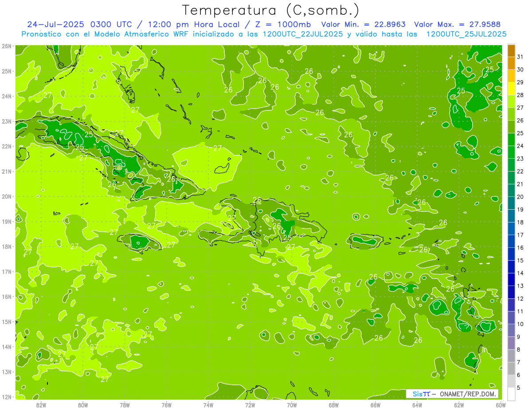
Task: Click the 82W longitude axis label
Action: tap(41, 405)
